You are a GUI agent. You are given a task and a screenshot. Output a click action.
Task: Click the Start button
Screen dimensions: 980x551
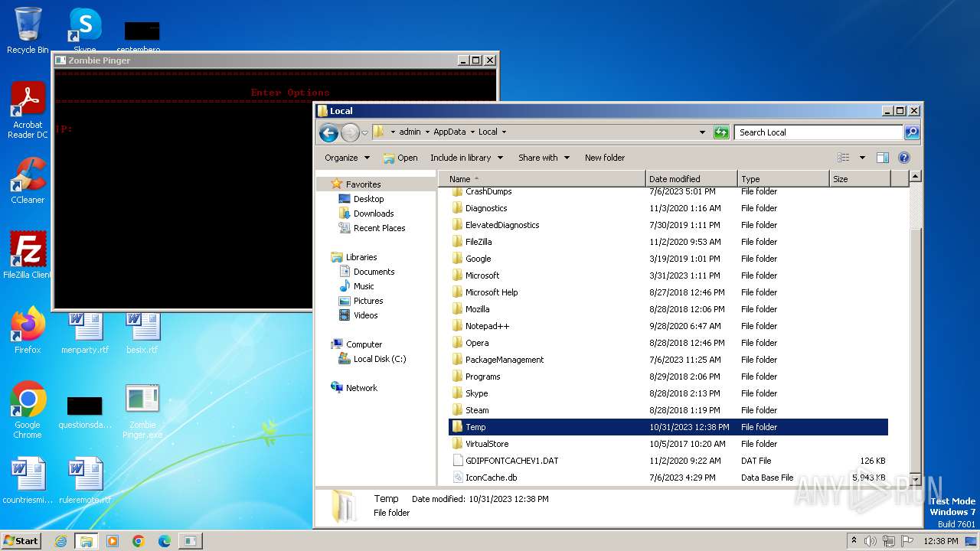[x=21, y=540]
